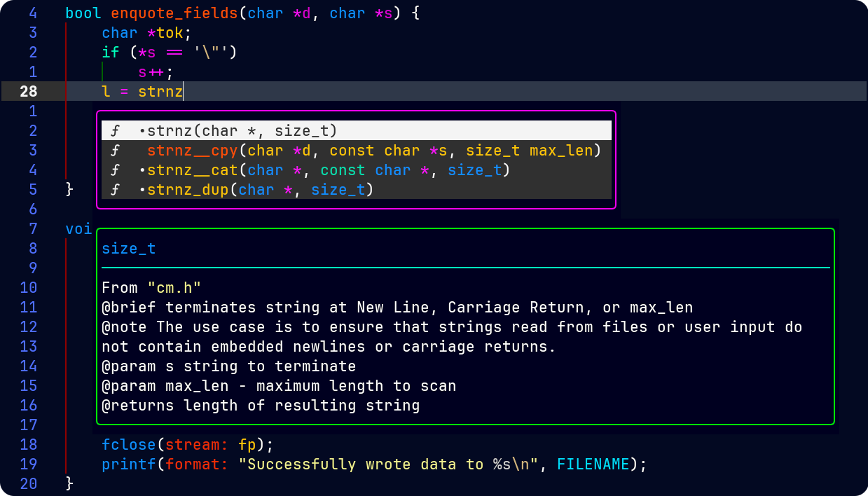Click the @brief description line in the docs popup
Image resolution: width=868 pixels, height=496 pixels.
[x=397, y=308]
